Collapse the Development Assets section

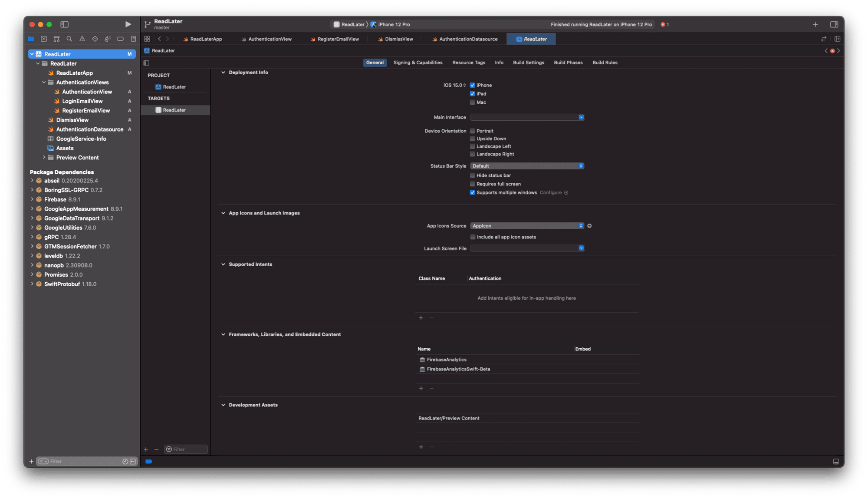click(224, 405)
